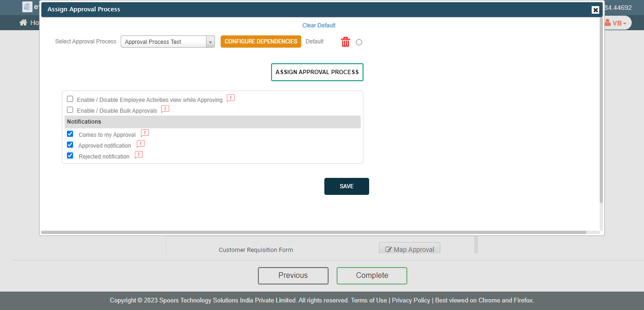Click the dialog's horizontal scrollbar

point(314,233)
